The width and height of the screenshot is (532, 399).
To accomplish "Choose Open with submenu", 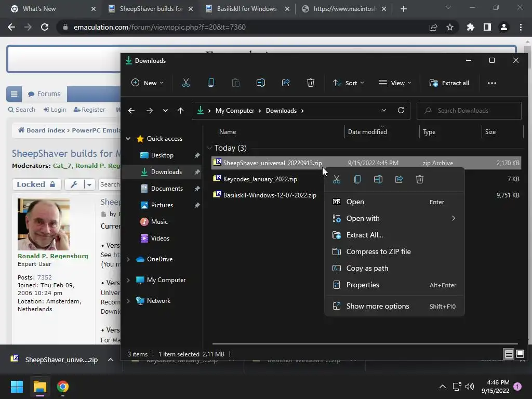I will coord(394,219).
